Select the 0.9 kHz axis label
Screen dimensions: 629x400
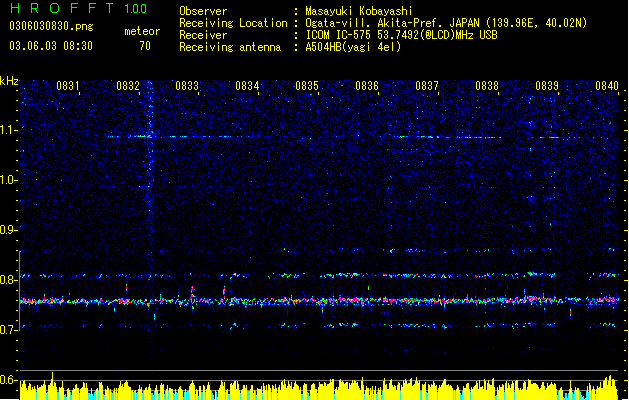pos(9,229)
